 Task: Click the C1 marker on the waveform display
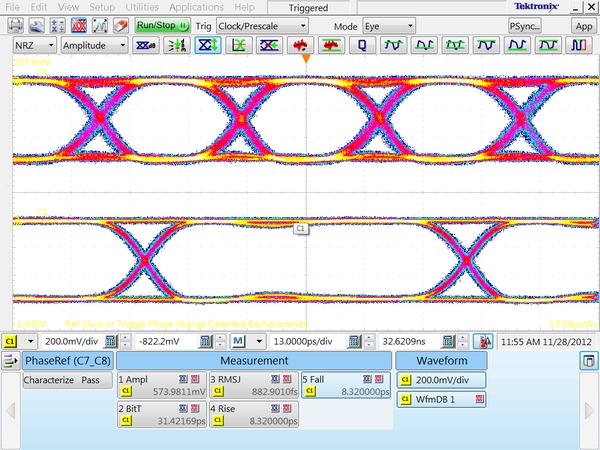(x=300, y=229)
